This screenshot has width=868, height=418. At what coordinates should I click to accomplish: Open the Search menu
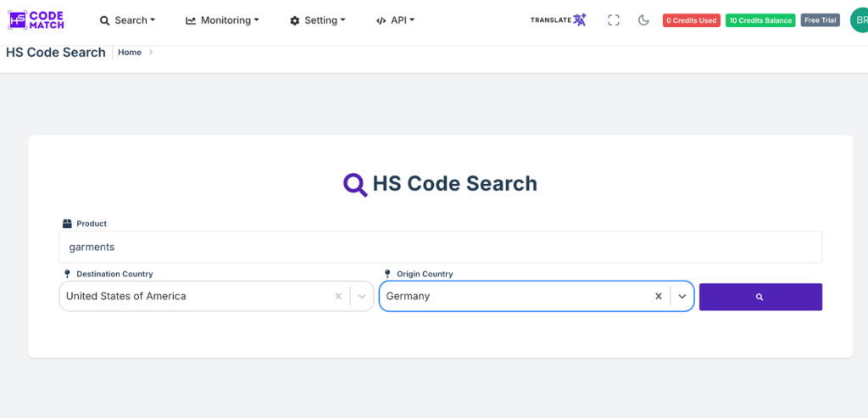click(x=127, y=20)
